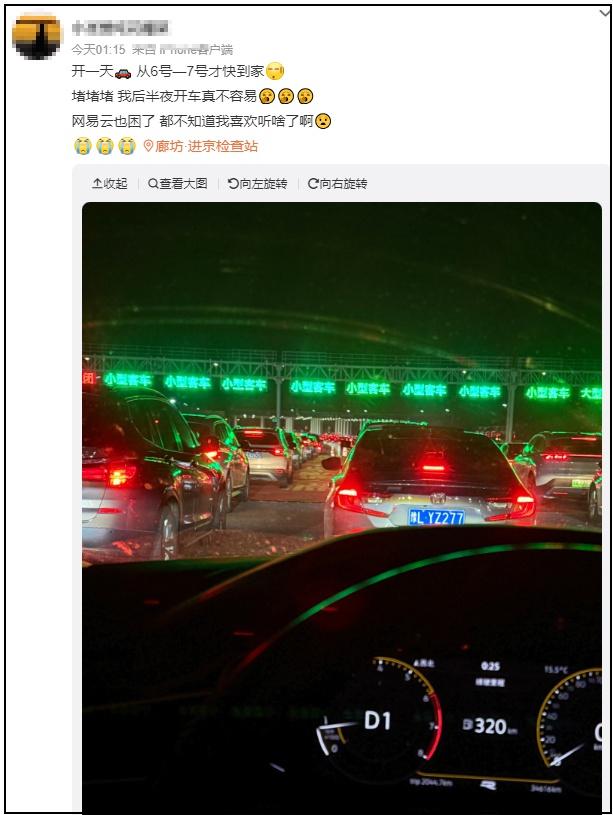Rotate the photo left with 向左旋转
613x815 pixels.
pos(257,183)
